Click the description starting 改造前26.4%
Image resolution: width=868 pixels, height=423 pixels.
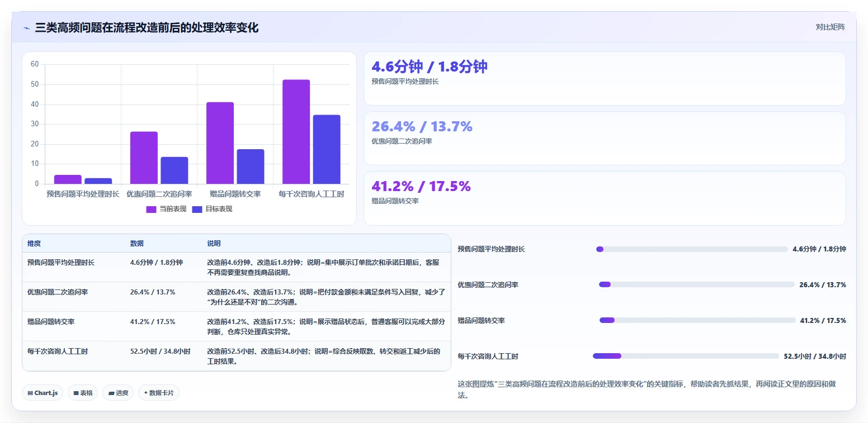326,297
